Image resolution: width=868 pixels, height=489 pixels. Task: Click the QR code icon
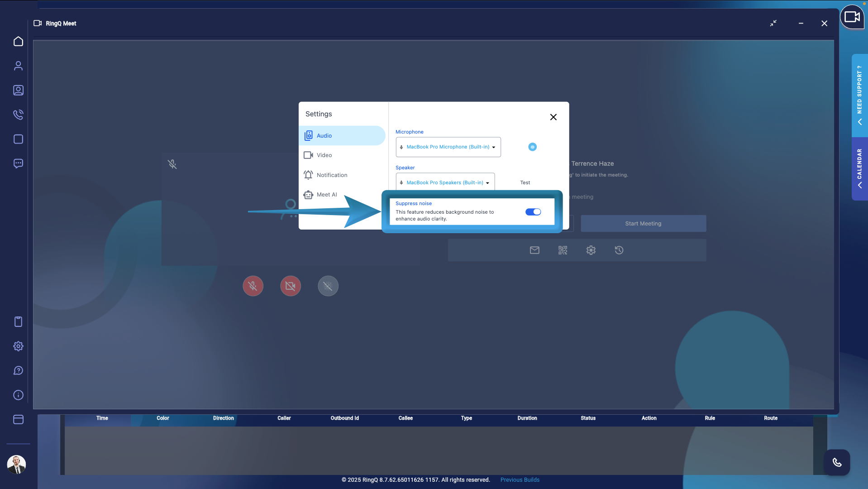tap(563, 250)
